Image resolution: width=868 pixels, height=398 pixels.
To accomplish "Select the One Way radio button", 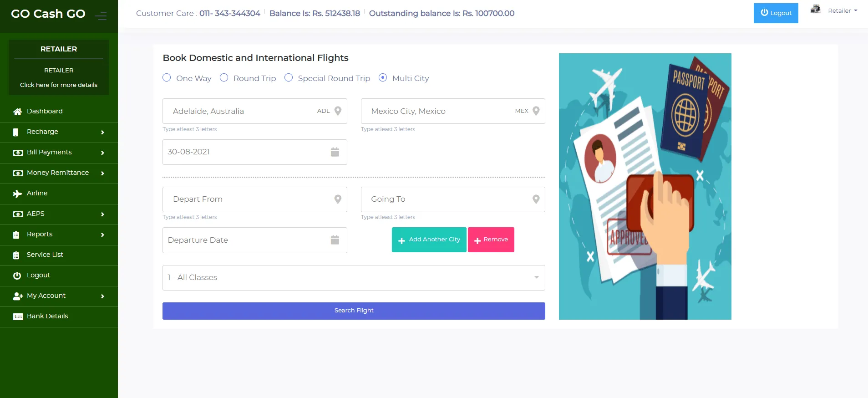I will pos(167,78).
